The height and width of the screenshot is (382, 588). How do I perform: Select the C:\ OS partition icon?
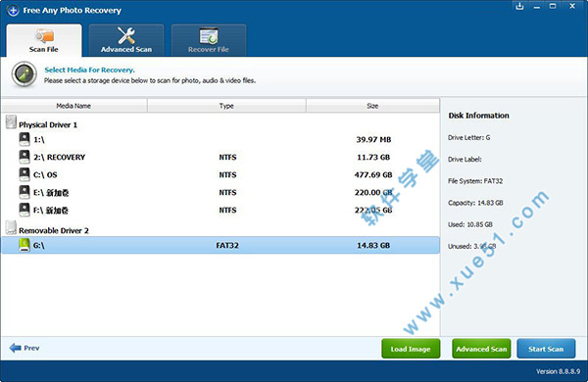point(24,174)
